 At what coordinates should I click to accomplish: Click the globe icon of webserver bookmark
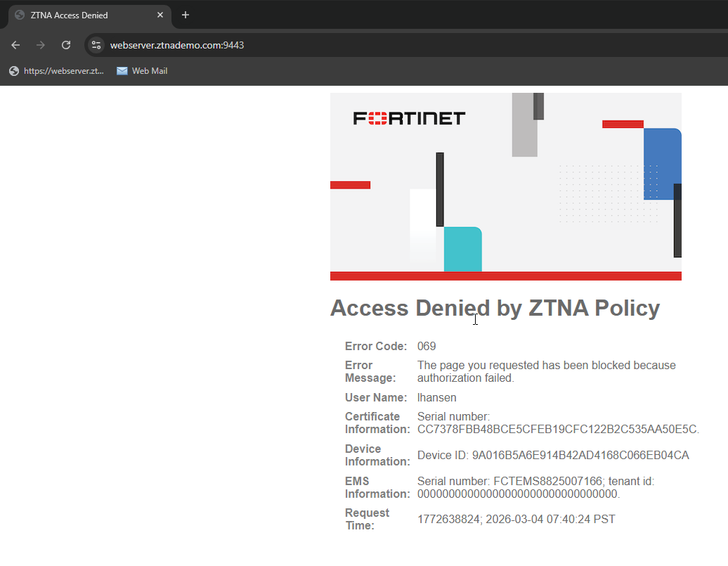14,70
